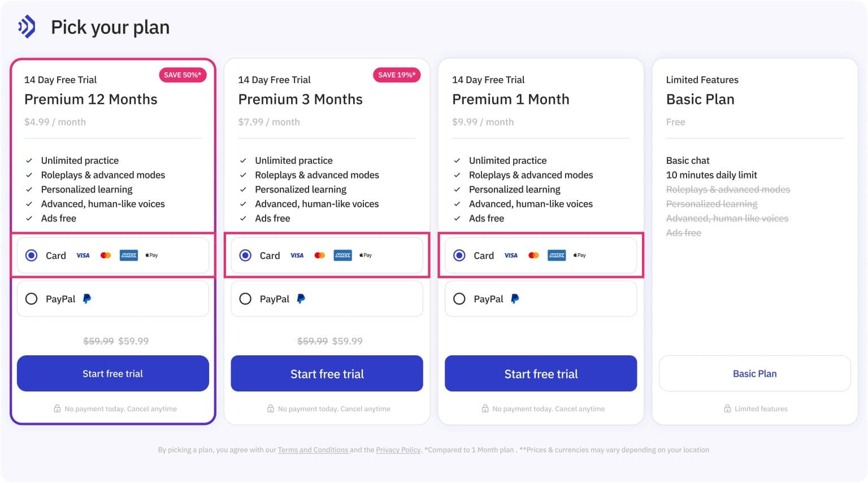
Task: Open the Privacy Policy link
Action: [398, 450]
